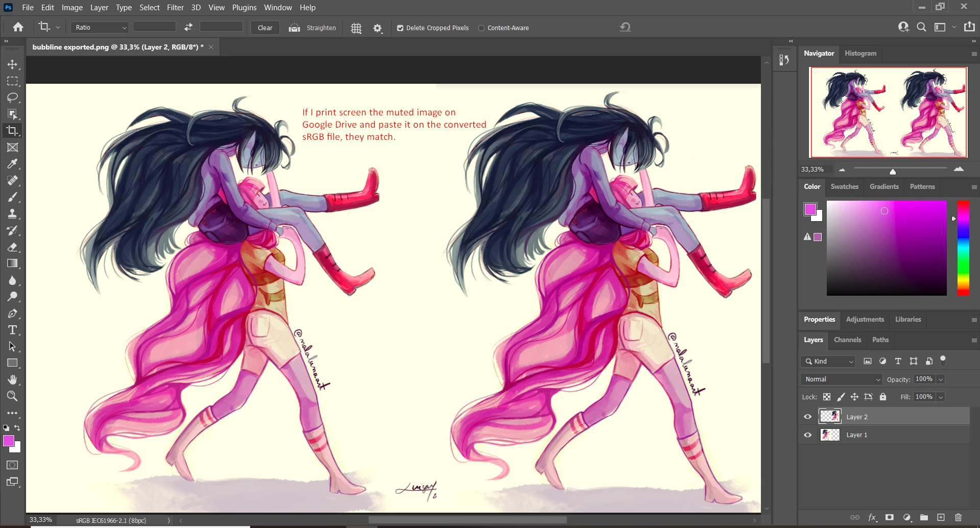Open the Edit Toolbar ellipsis menu
The height and width of the screenshot is (528, 980).
tap(12, 413)
